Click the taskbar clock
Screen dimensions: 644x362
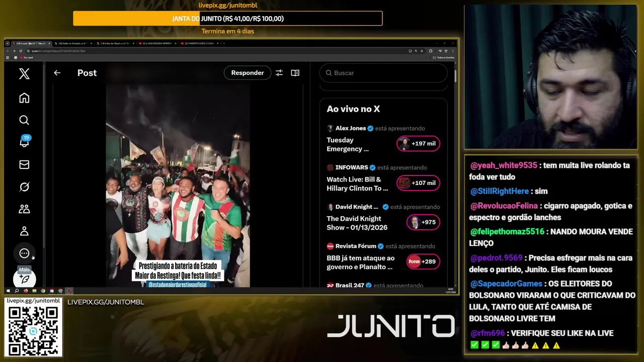(x=450, y=290)
